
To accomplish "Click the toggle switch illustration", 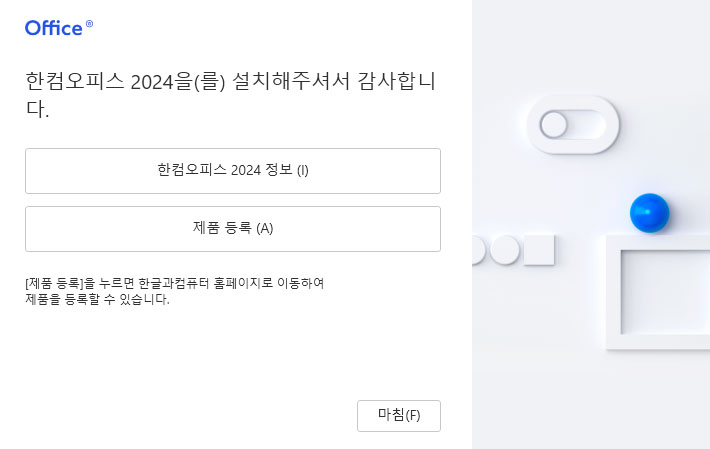I will (573, 125).
